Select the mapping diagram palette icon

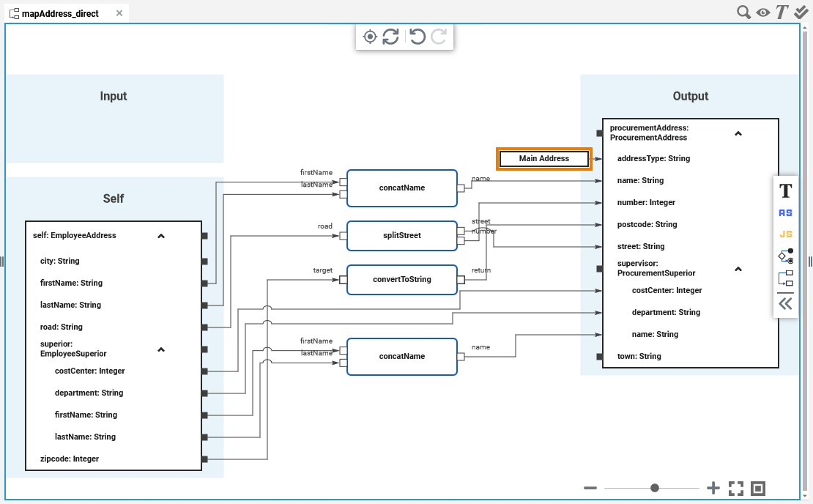point(785,278)
